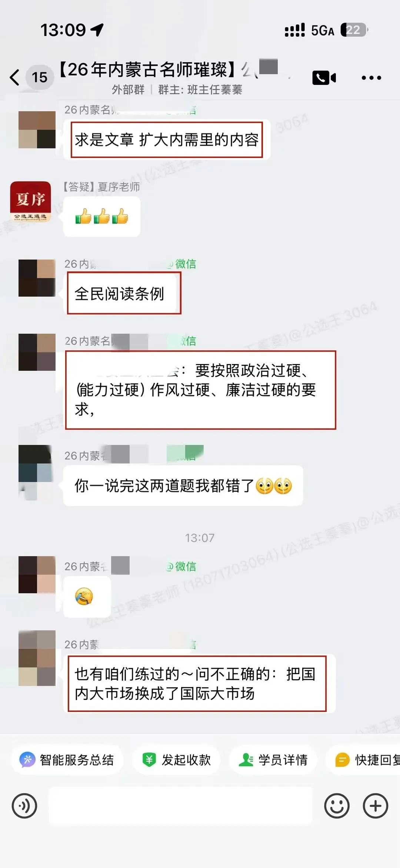Tap the crying-laughing emoji message bubble
Screen dimensions: 400x868
tap(87, 597)
